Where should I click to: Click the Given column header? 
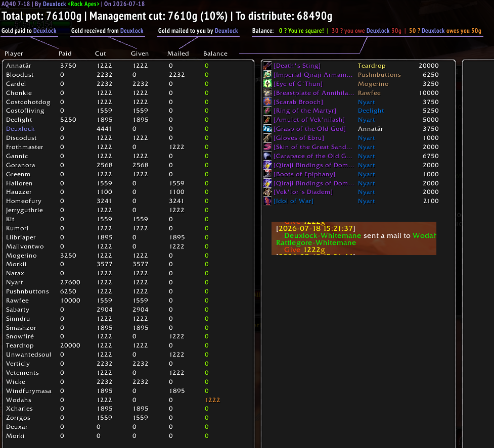coord(140,54)
